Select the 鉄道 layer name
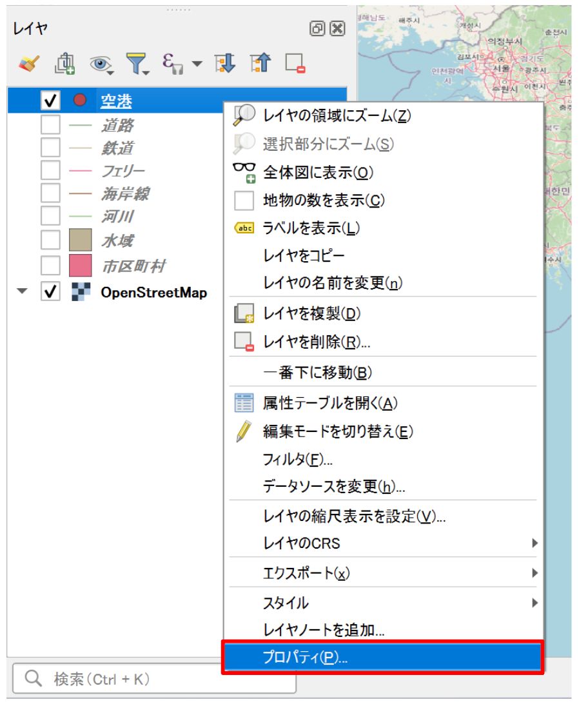This screenshot has height=704, width=588. tap(117, 148)
